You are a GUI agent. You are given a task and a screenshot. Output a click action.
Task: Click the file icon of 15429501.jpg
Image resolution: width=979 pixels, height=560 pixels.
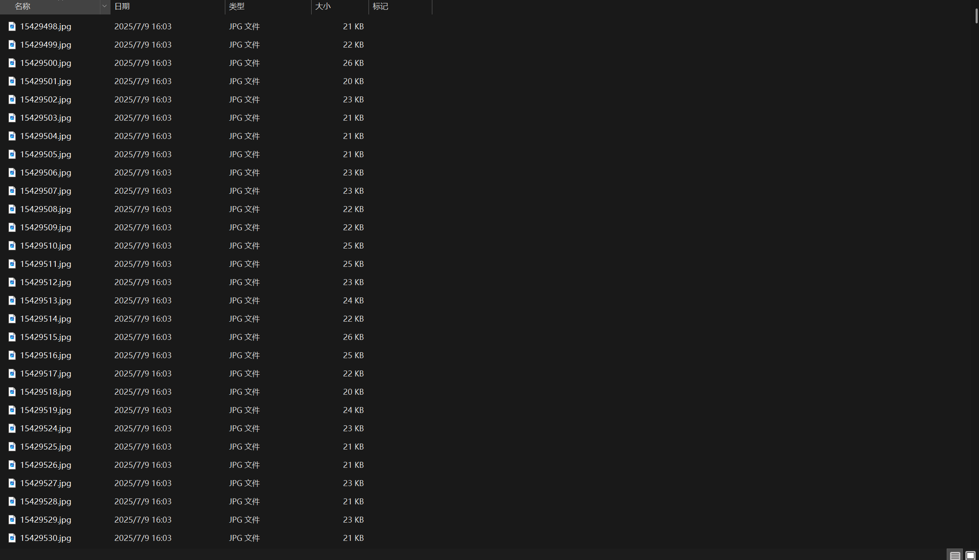point(12,81)
